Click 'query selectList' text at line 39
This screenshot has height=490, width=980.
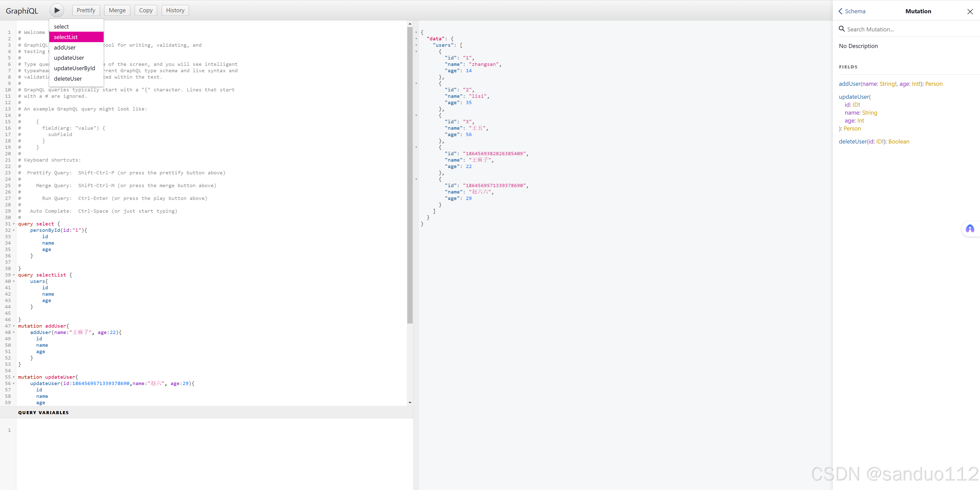click(42, 275)
